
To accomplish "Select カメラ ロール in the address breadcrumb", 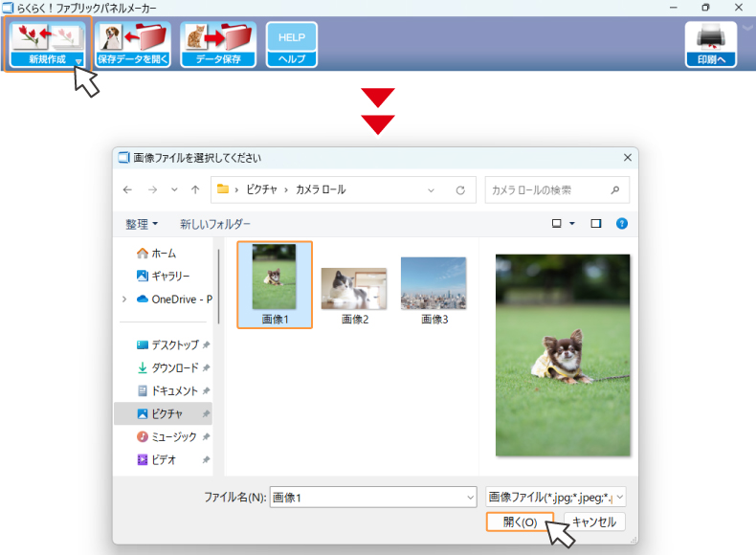I will (x=321, y=189).
